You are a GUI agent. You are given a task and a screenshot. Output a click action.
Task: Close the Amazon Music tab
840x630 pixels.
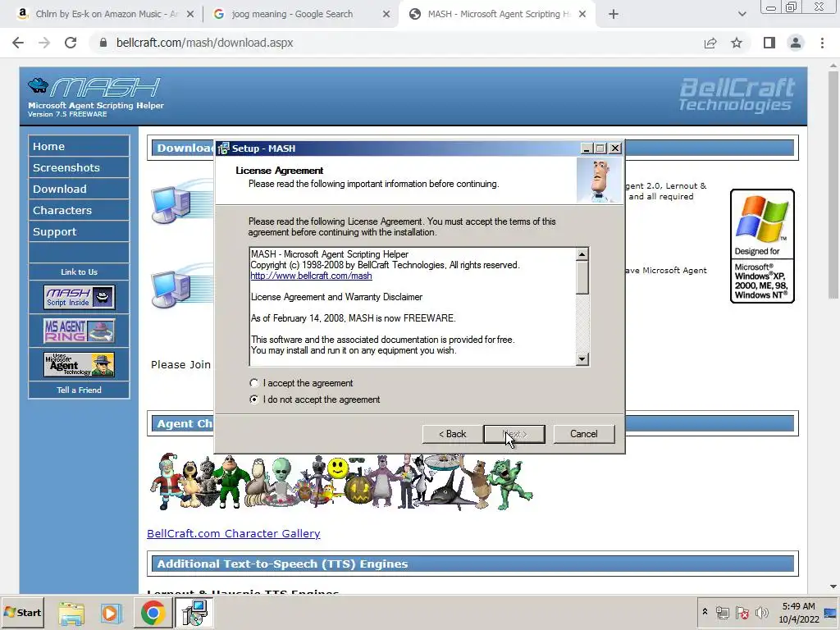pyautogui.click(x=190, y=15)
